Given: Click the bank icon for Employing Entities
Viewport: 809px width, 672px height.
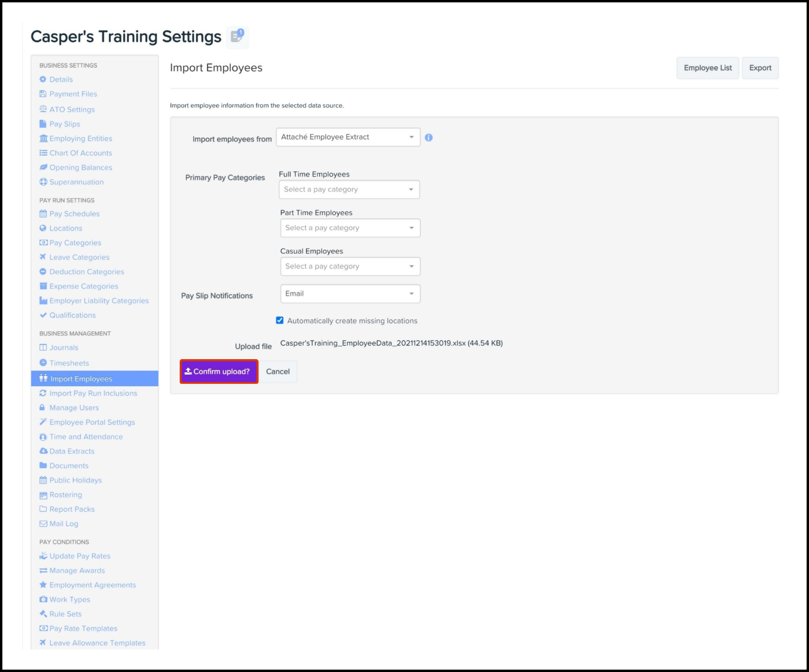Looking at the screenshot, I should click(43, 138).
